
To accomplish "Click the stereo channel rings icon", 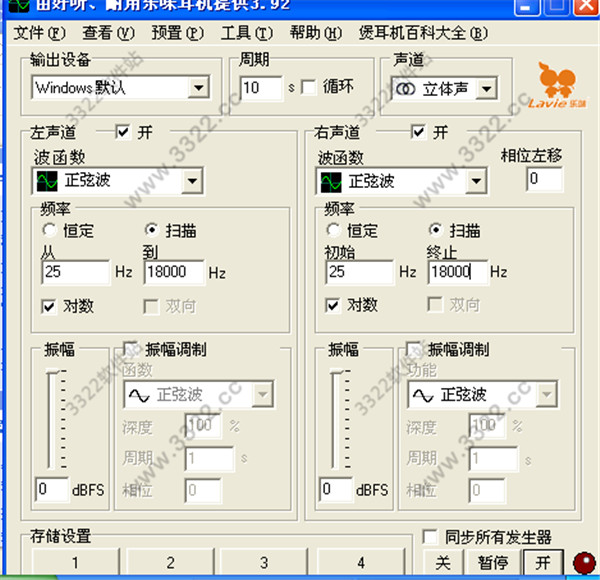I will (x=406, y=89).
